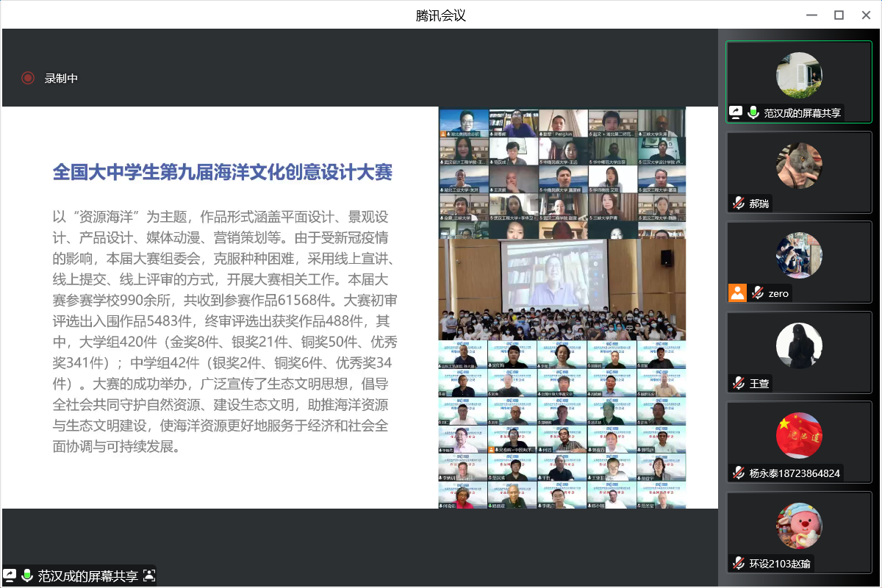Click muted microphone icon beside 杨永泰18723864824
Screen dimensions: 882x588
click(x=739, y=473)
